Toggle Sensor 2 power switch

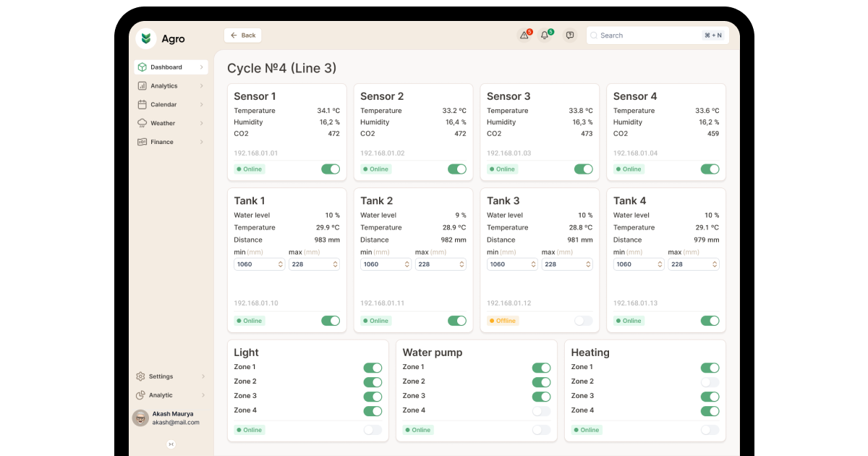457,169
